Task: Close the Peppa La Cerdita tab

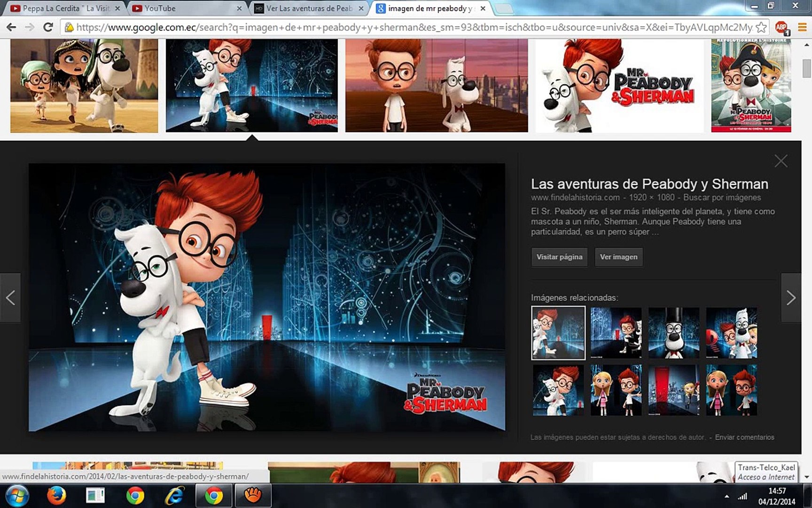Action: pos(117,8)
